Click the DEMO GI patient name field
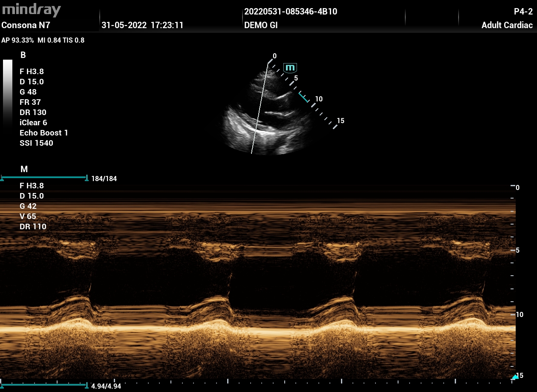 pos(261,25)
